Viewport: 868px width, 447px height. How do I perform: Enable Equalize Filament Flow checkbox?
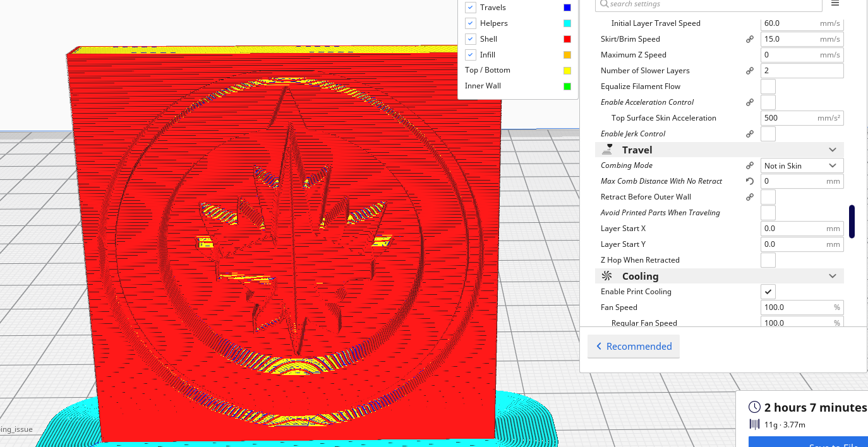point(768,86)
